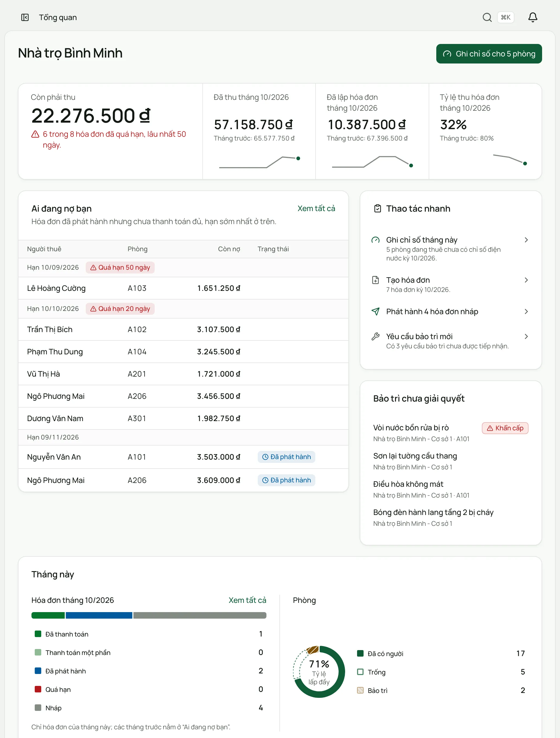Expand chevron for Ghi chỉ số tháng này
Screen dimensions: 560x738
pos(526,240)
